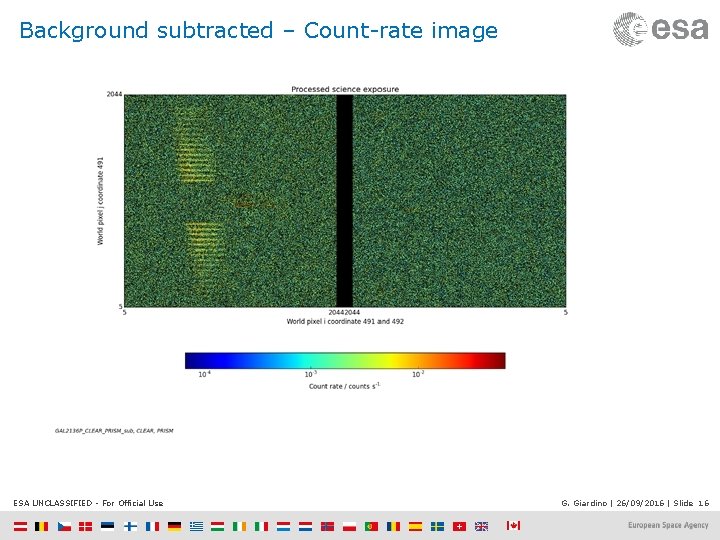This screenshot has width=720, height=540.
Task: Choose the Germany flag
Action: coord(174,526)
